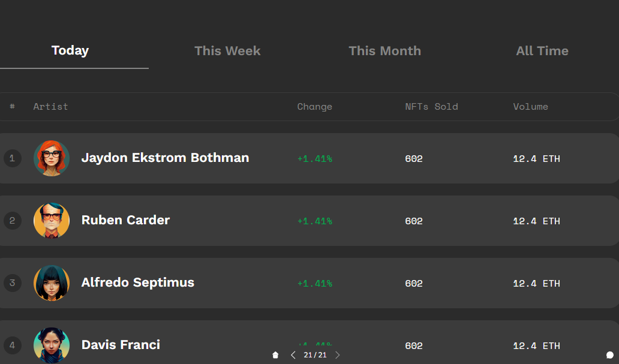
Task: Select the All Time tab
Action: 542,50
